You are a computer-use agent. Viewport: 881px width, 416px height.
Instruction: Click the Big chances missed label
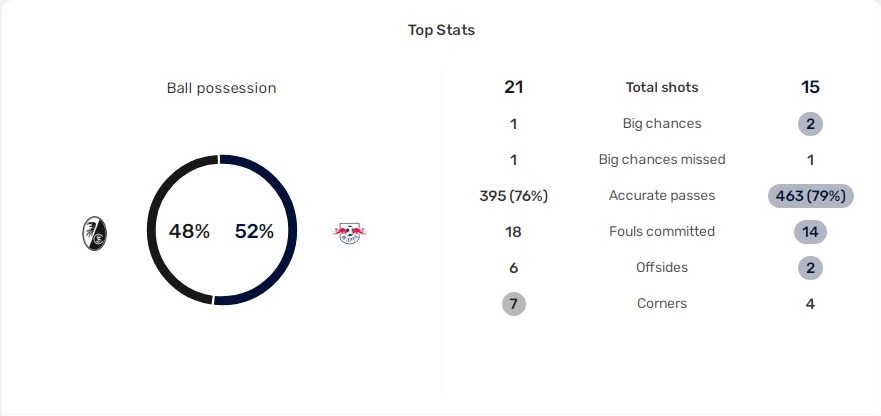point(662,160)
